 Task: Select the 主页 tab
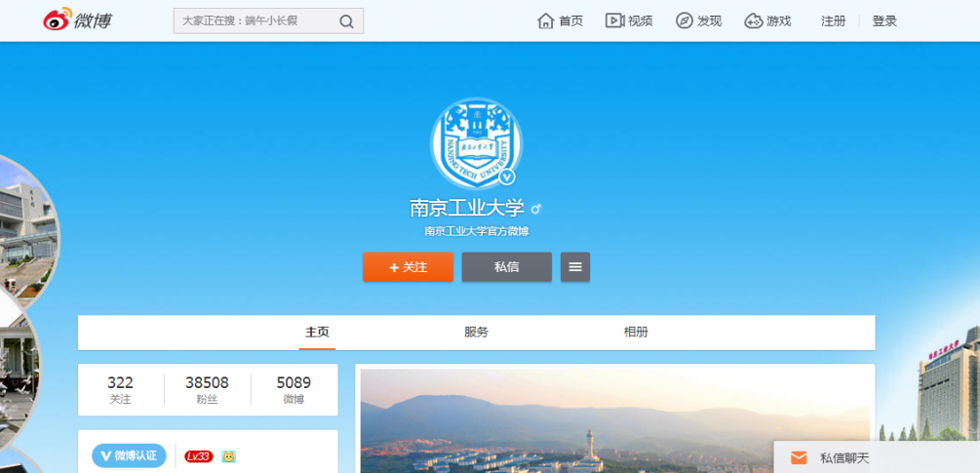pos(317,333)
